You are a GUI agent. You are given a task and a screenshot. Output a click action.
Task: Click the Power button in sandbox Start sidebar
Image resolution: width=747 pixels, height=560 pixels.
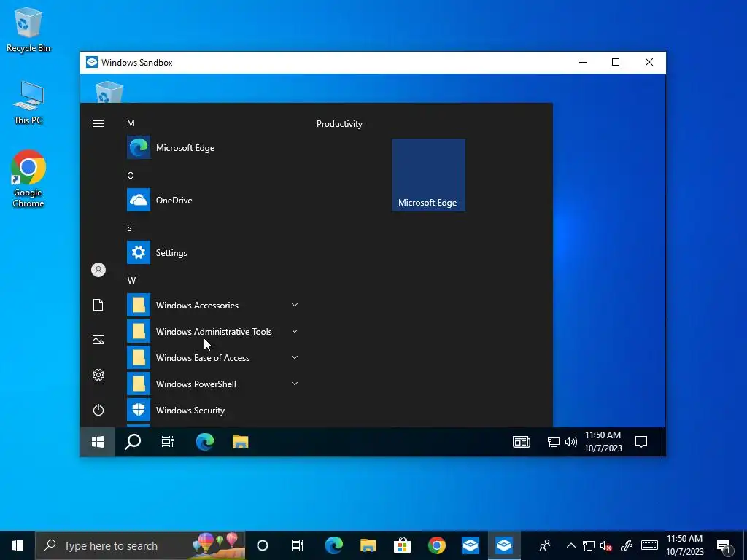[x=98, y=410]
